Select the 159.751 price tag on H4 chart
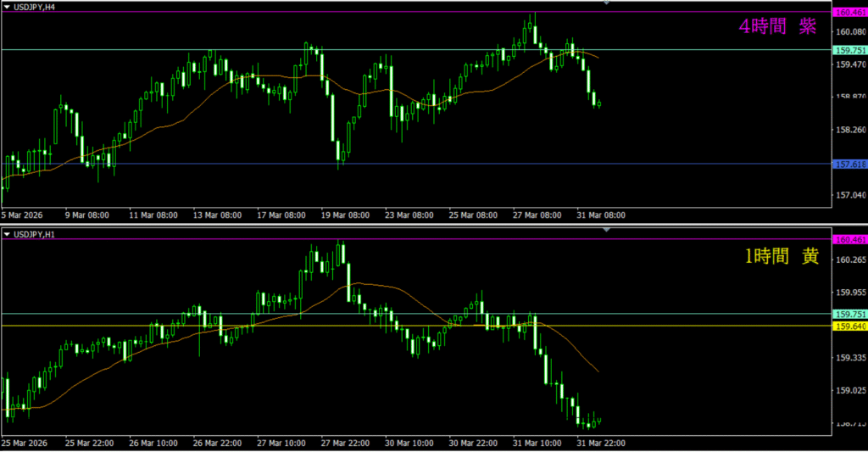Viewport: 868px width, 452px height. click(x=849, y=50)
